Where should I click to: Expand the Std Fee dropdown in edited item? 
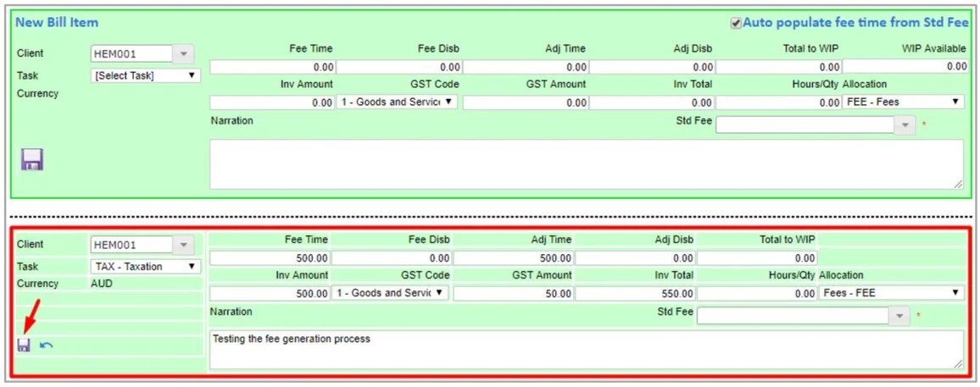click(x=899, y=316)
